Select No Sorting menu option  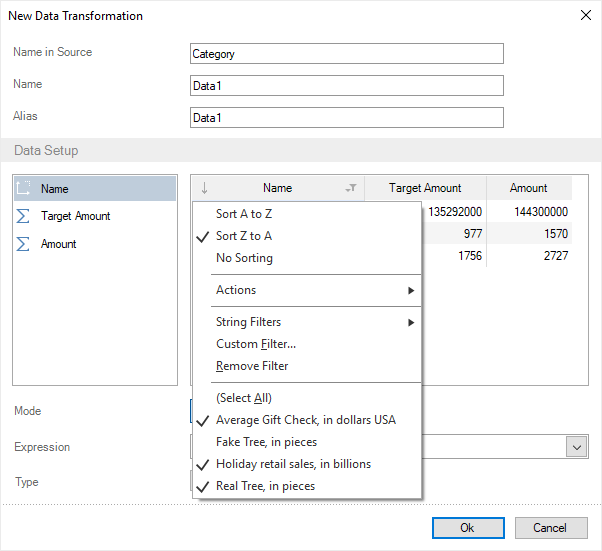(244, 258)
